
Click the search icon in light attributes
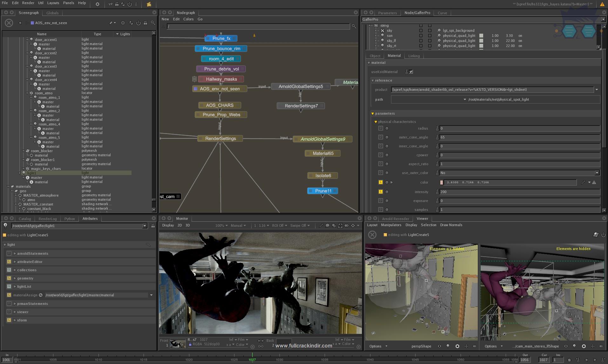(x=148, y=245)
